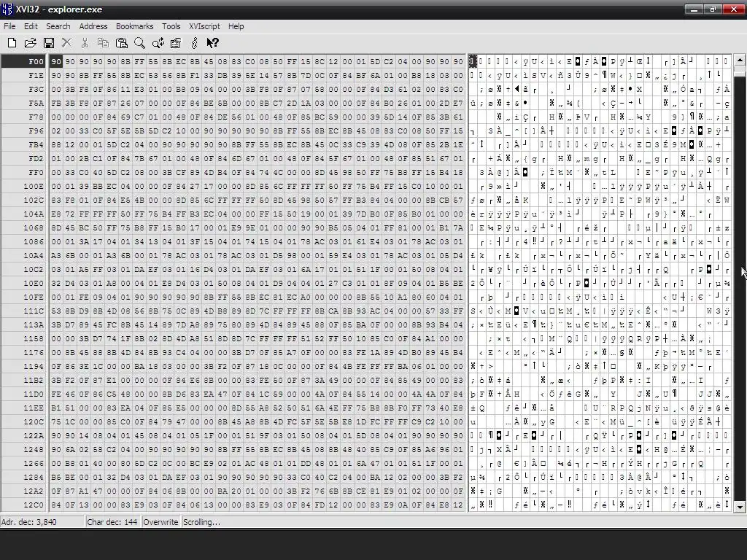Click the New file toolbar icon
This screenshot has width=747, height=560.
[x=12, y=43]
